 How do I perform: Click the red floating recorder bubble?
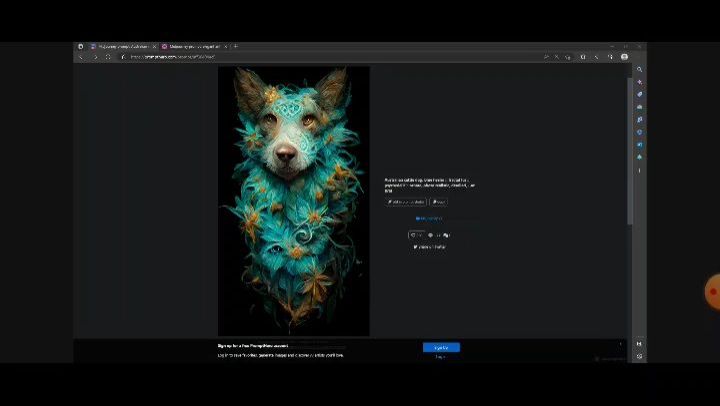pos(712,292)
